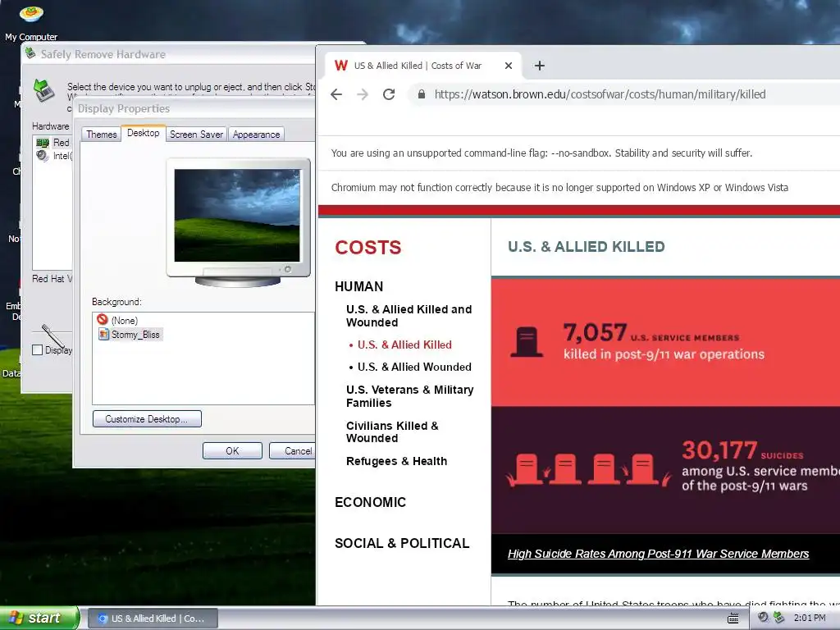Click Safely Remove Hardware title bar icon
Screen dimensions: 840x630
pos(30,53)
